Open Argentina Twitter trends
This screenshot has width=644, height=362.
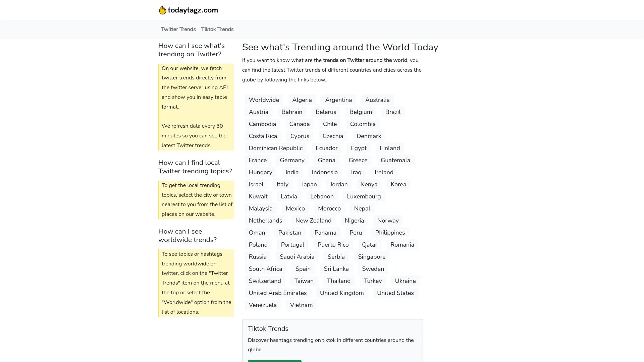[x=338, y=100]
